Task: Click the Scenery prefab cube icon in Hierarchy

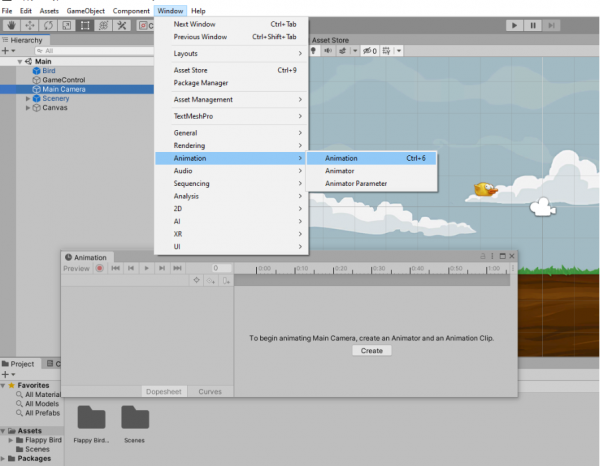Action: point(36,99)
